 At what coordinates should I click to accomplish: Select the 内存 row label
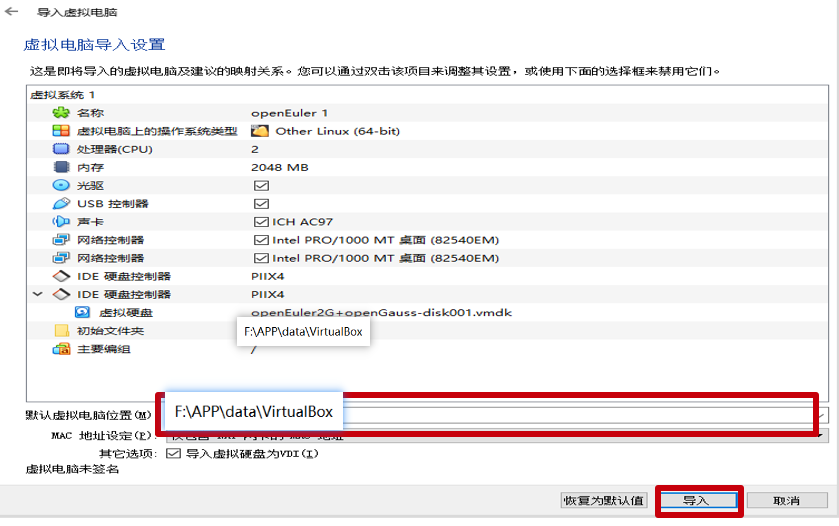coord(90,167)
